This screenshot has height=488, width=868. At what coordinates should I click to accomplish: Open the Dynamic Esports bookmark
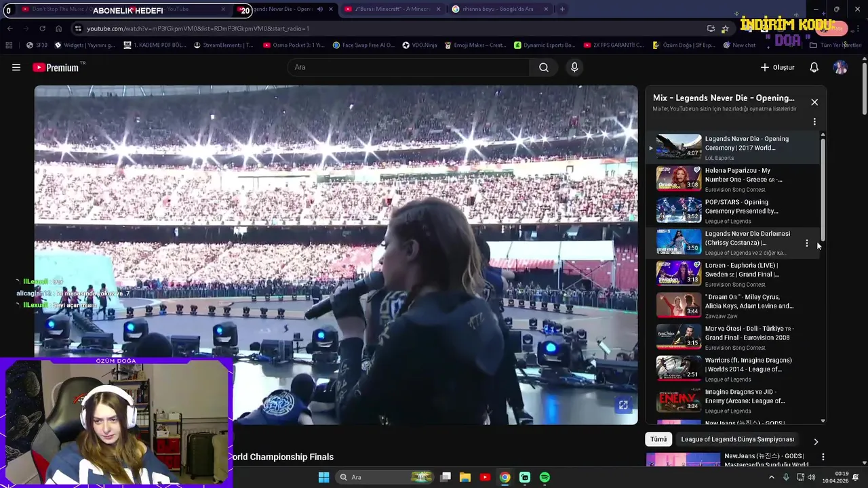(x=545, y=45)
